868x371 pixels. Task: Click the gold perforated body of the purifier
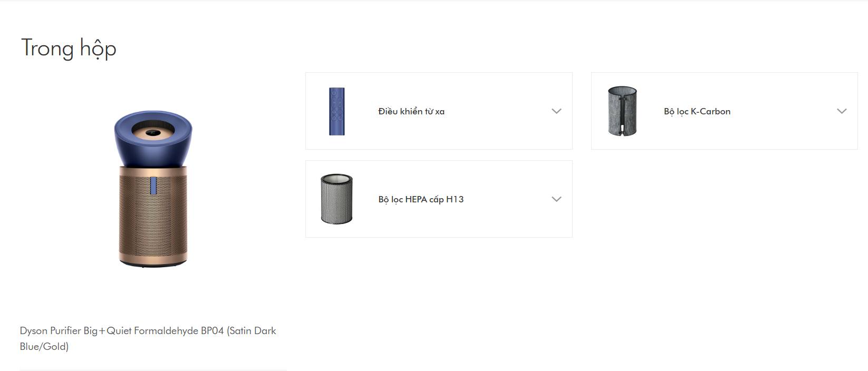[x=153, y=221]
